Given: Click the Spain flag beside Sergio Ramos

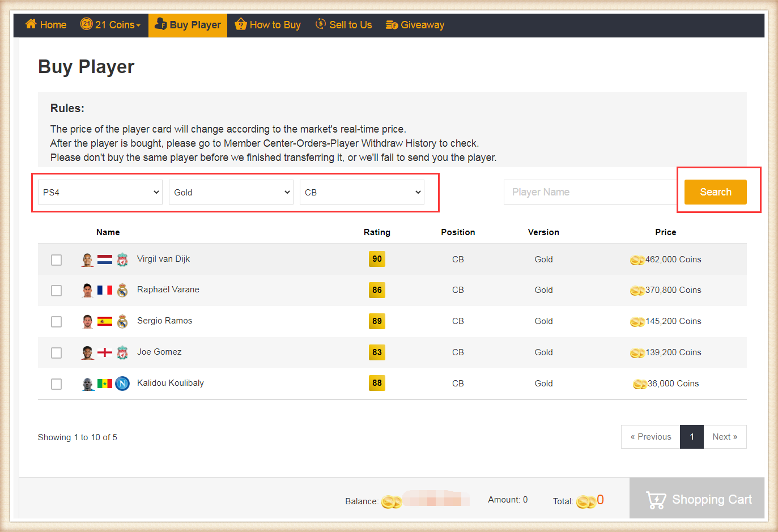Looking at the screenshot, I should pyautogui.click(x=105, y=321).
